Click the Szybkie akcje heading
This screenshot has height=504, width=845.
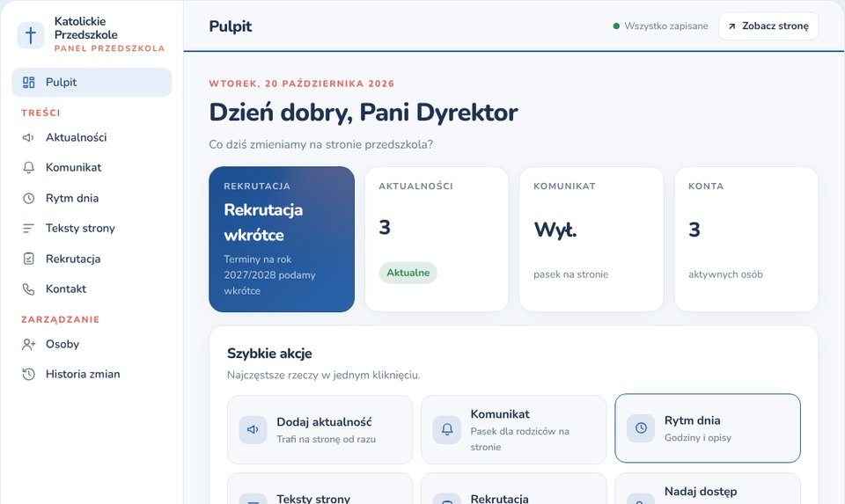tap(269, 354)
